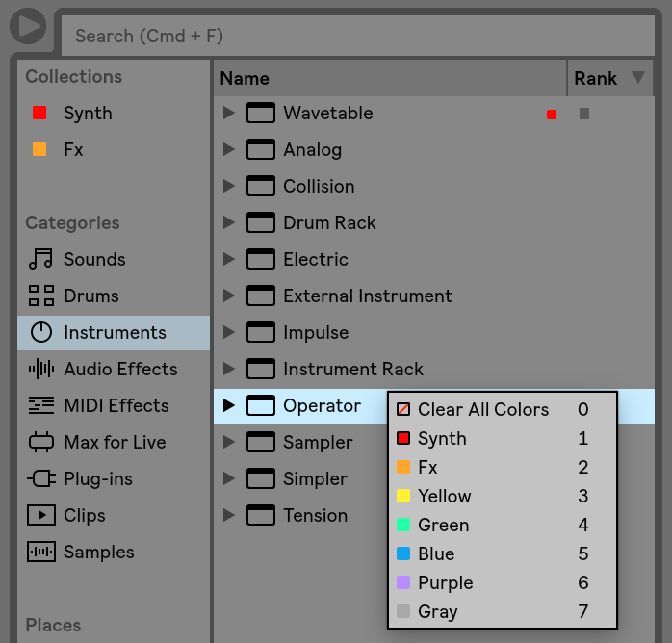Screen dimensions: 672x643
Task: Open Audio Effects waveform icon
Action: pyautogui.click(x=41, y=369)
